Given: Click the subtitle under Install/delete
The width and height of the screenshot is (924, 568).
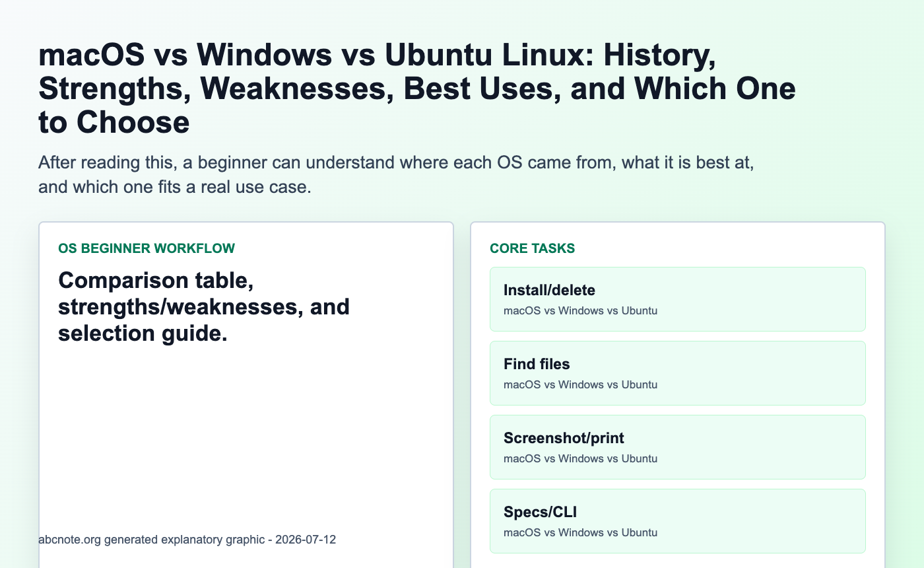Looking at the screenshot, I should [580, 310].
